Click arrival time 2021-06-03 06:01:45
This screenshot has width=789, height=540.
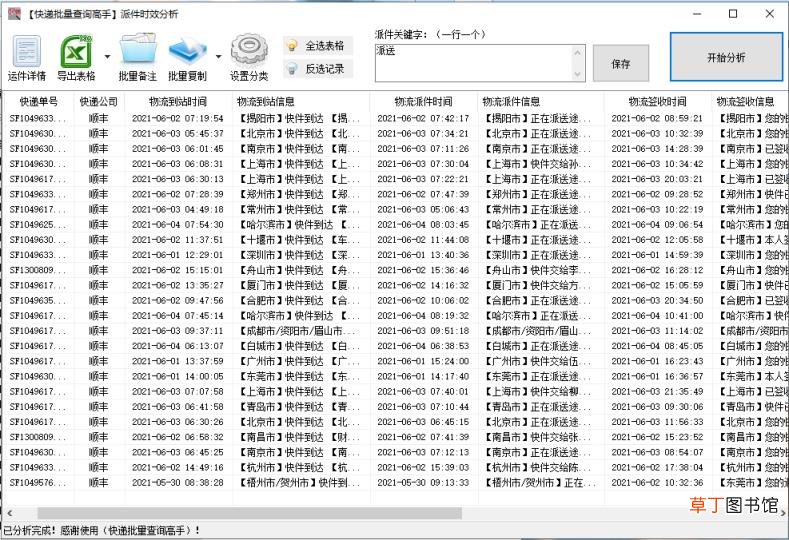[178, 149]
